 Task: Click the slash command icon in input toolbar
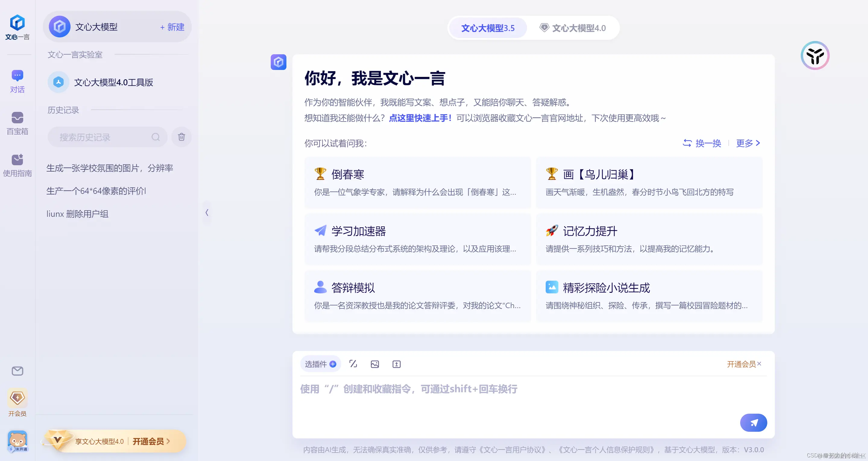click(353, 364)
